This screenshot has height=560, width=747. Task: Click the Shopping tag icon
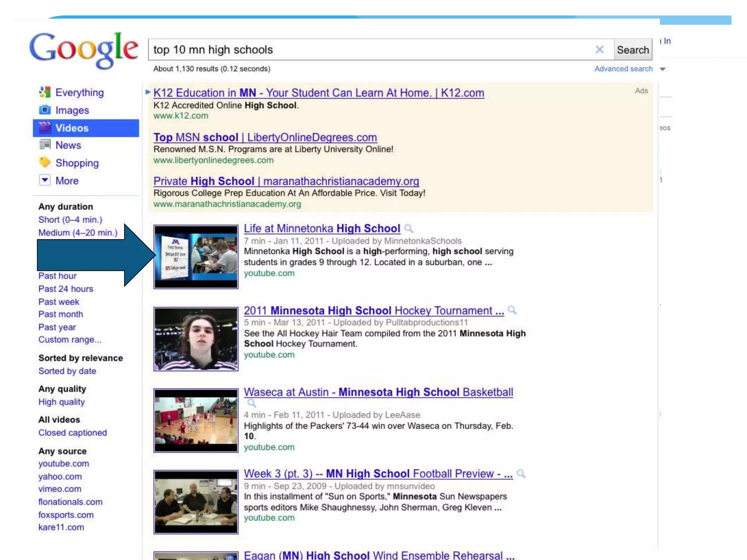(44, 162)
